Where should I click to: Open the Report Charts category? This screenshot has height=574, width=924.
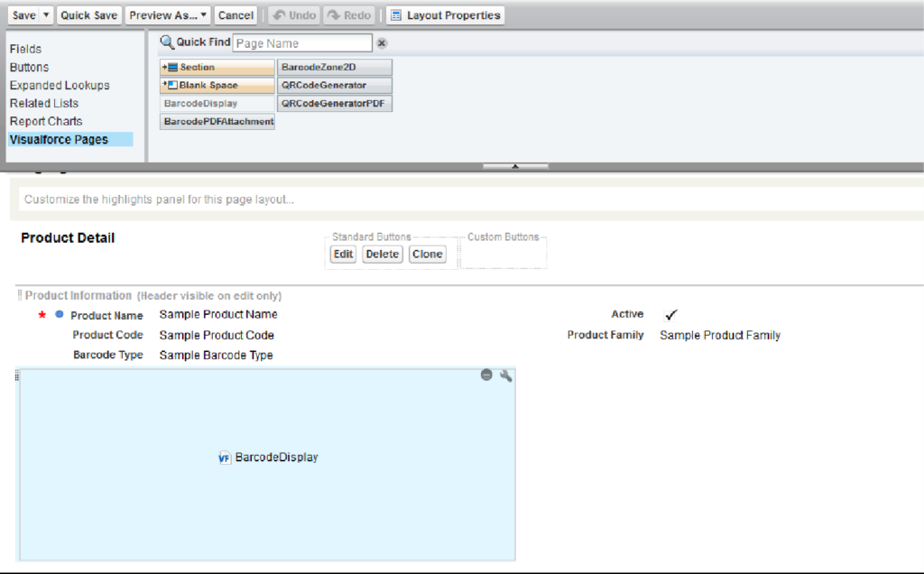[45, 121]
